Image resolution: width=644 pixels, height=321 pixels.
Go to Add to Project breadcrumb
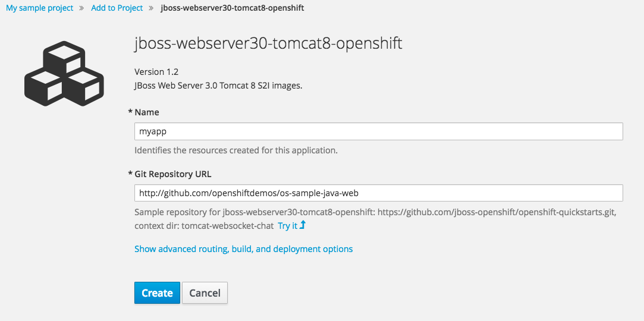click(117, 8)
